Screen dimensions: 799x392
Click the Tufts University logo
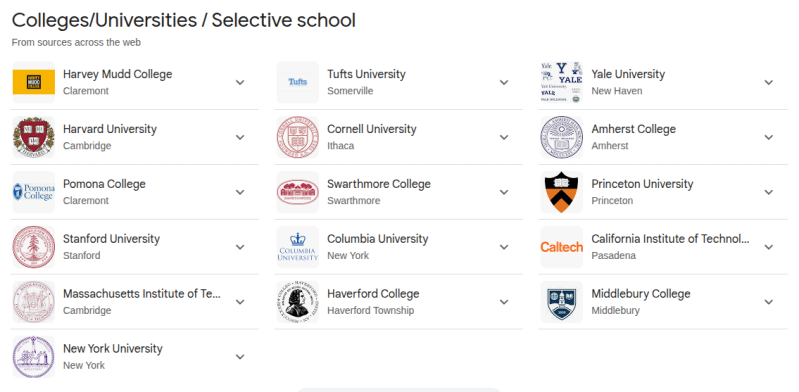click(298, 83)
